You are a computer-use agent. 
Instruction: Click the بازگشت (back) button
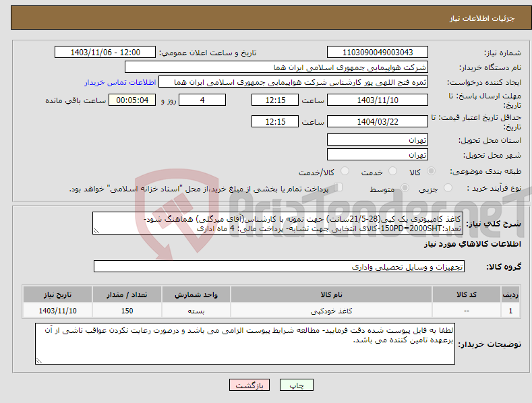click(249, 385)
